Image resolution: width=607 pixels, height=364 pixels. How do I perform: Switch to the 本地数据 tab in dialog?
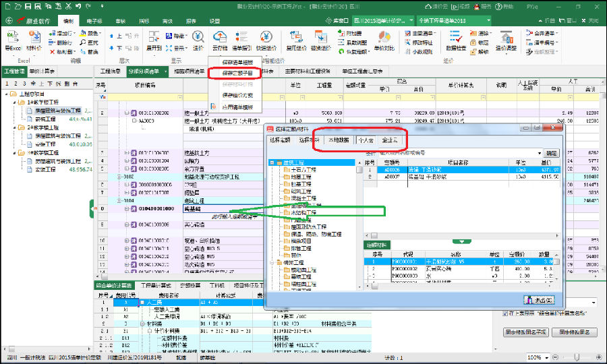(339, 141)
